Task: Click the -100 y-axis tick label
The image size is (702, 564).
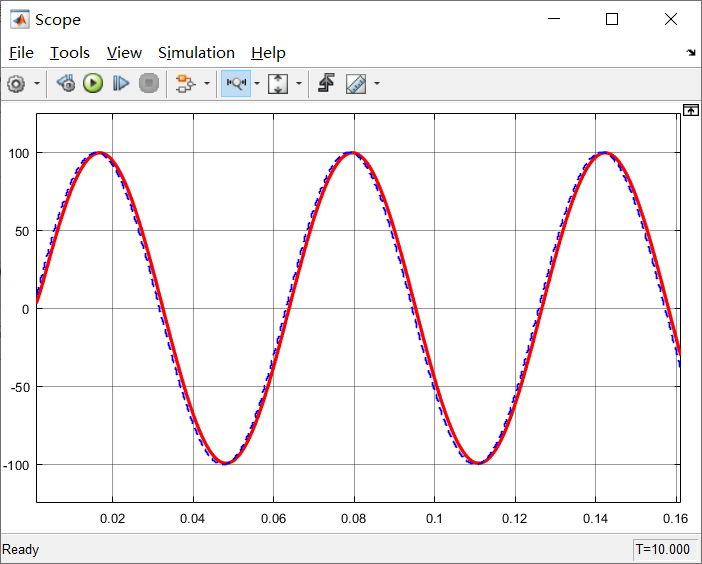Action: 17,466
